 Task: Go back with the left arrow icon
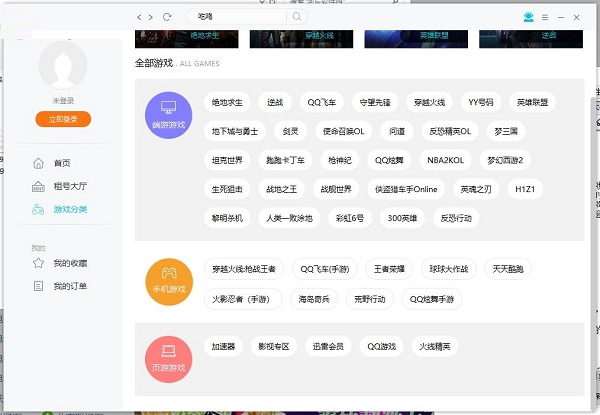139,17
